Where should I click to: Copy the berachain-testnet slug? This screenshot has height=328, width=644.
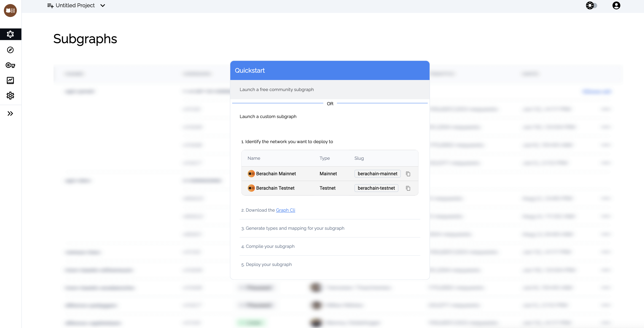click(408, 188)
